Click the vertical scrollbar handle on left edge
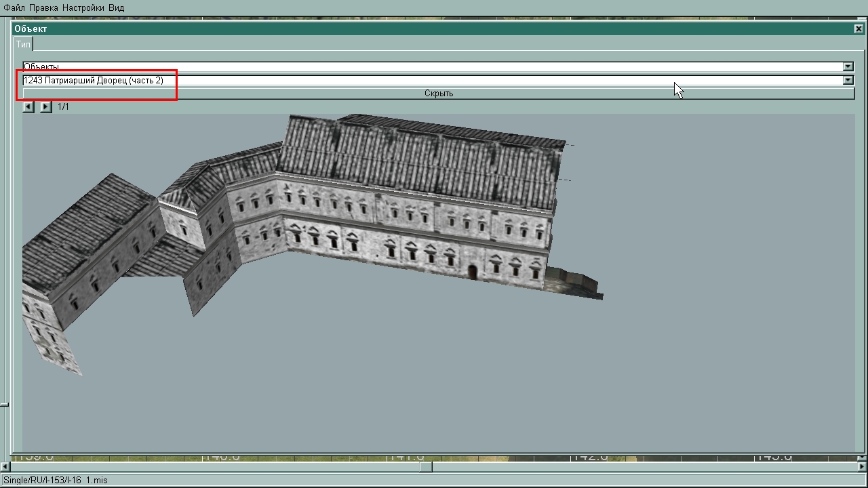This screenshot has height=488, width=868. [x=4, y=404]
